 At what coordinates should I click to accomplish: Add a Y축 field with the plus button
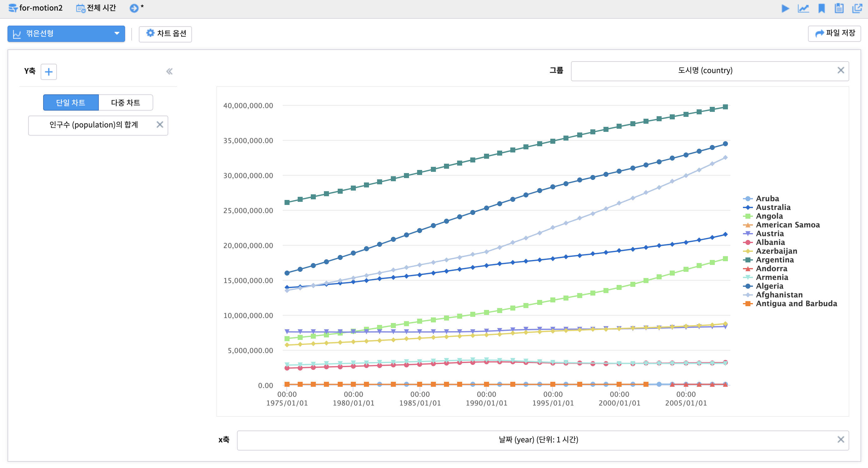(x=48, y=72)
